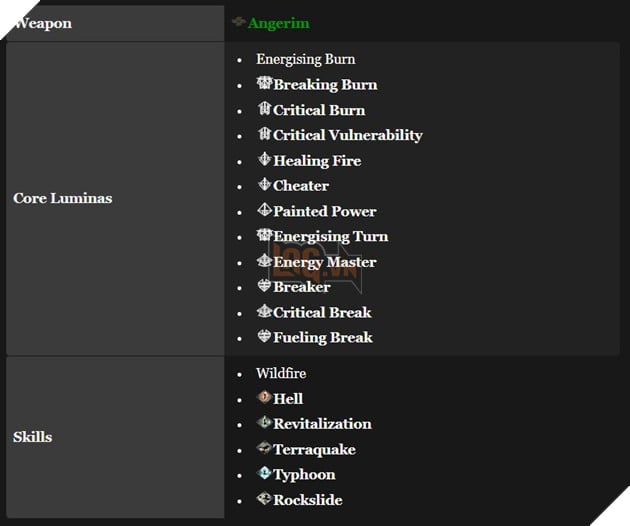
Task: Follow the Energising Turn link
Action: 330,237
